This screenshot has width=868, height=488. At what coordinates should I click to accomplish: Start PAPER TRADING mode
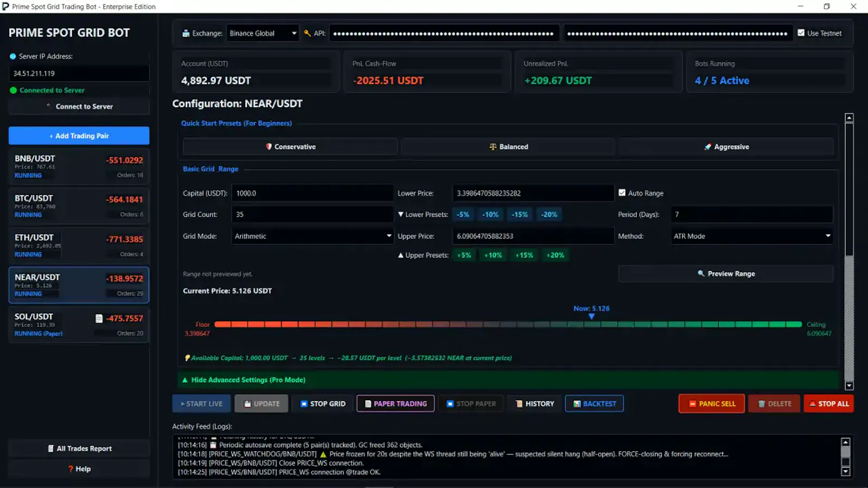tap(395, 403)
